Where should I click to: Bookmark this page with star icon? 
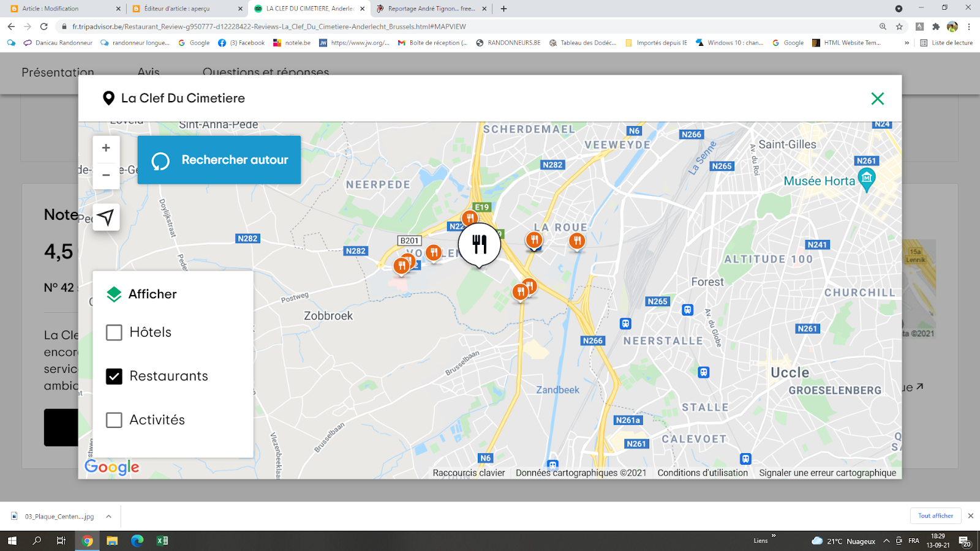pos(899,26)
